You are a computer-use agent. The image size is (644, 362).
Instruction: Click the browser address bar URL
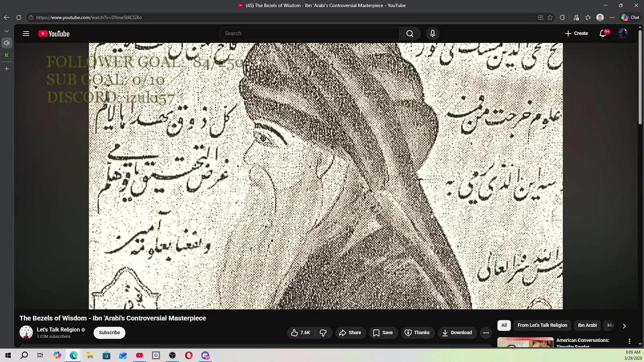click(89, 17)
